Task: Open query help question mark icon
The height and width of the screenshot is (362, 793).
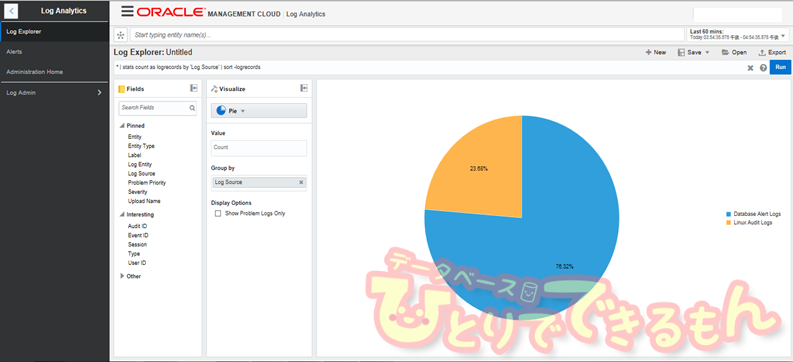Action: pos(763,68)
